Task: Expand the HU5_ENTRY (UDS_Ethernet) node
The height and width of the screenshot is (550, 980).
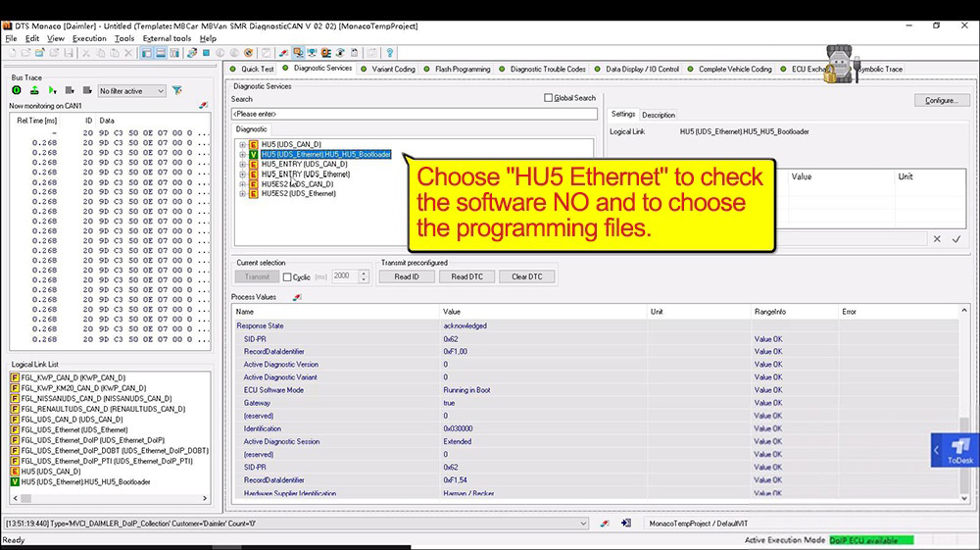Action: pyautogui.click(x=242, y=175)
